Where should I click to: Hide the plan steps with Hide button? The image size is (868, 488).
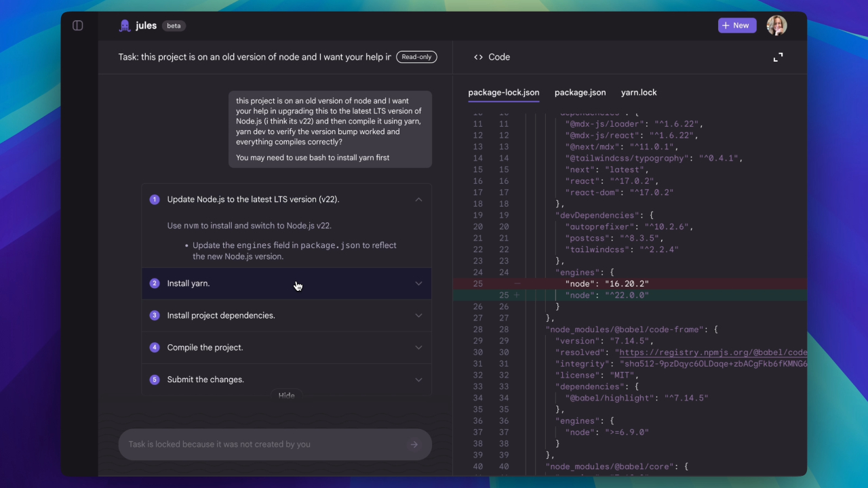pyautogui.click(x=286, y=395)
